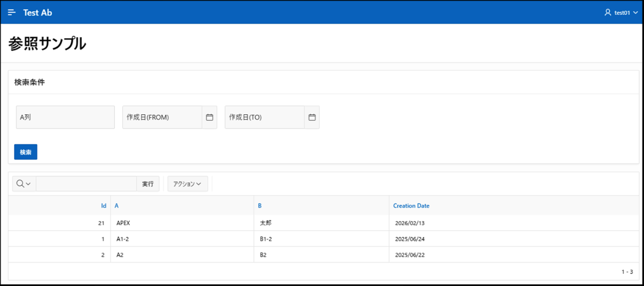Screen dimensions: 644x286
Task: Open the hamburger navigation menu icon
Action: click(12, 13)
